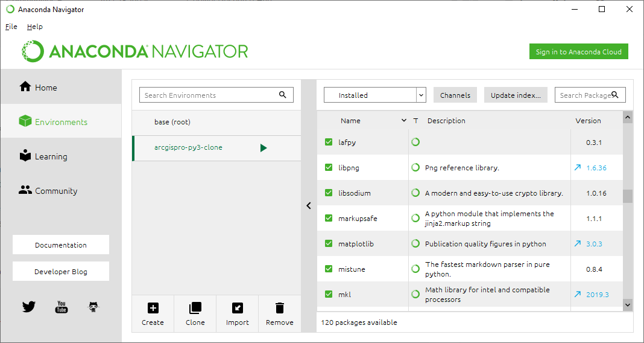Click the Remove environment trash icon
This screenshot has height=343, width=644.
(280, 307)
